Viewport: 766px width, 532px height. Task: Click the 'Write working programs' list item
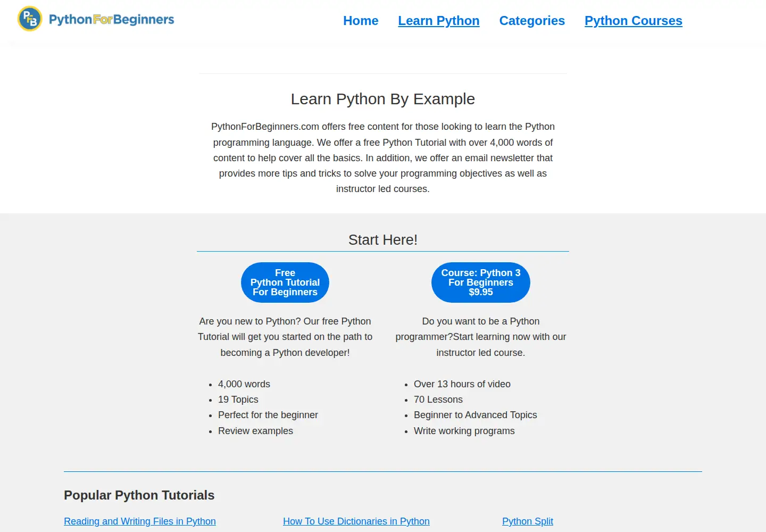click(x=464, y=431)
